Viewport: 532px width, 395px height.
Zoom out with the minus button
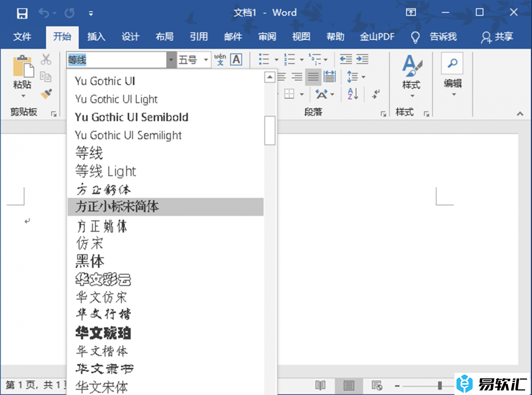398,386
